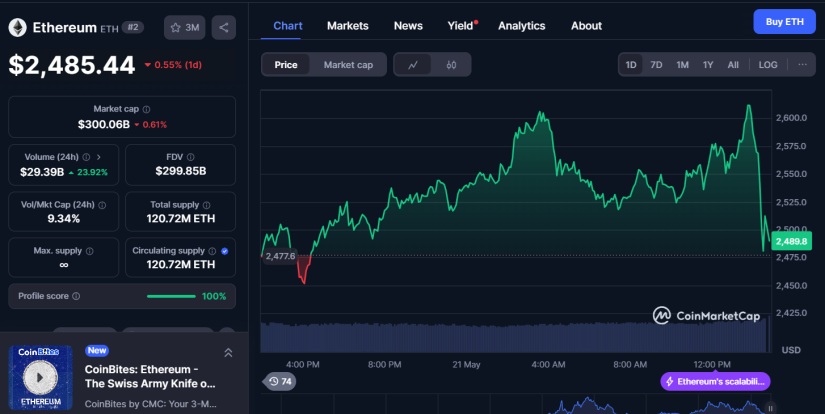Open the chart's three-dots more options menu

[802, 65]
